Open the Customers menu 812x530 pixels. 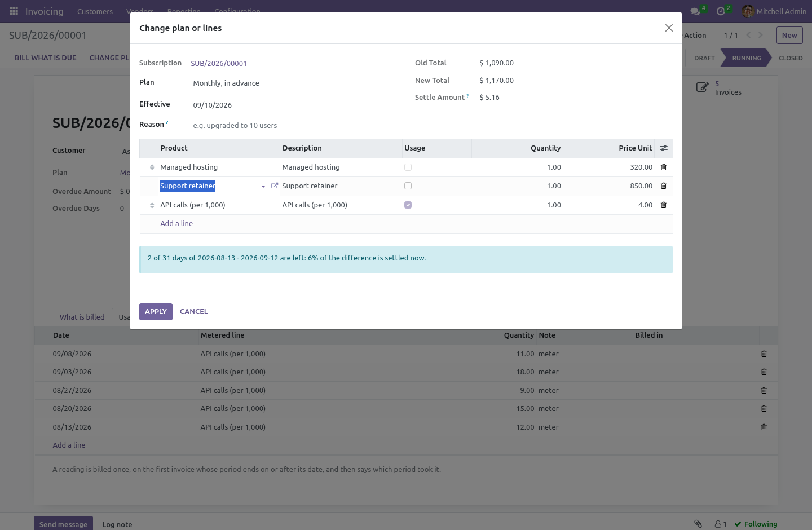click(95, 11)
